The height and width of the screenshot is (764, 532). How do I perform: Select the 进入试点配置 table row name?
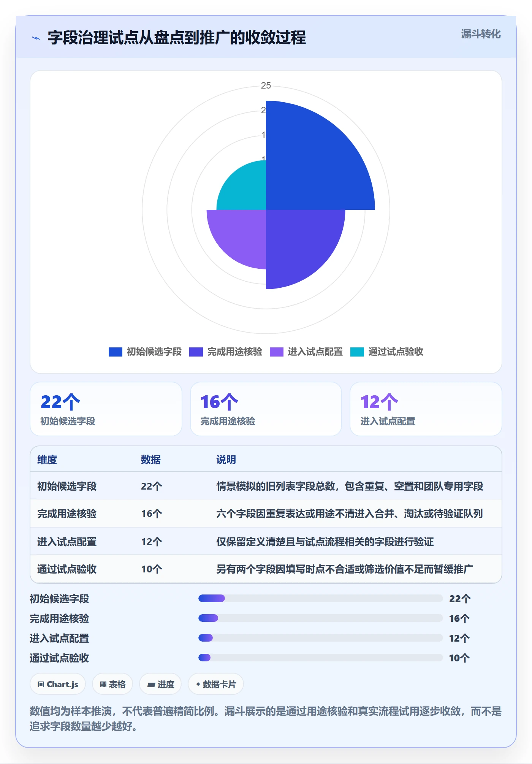pyautogui.click(x=67, y=542)
